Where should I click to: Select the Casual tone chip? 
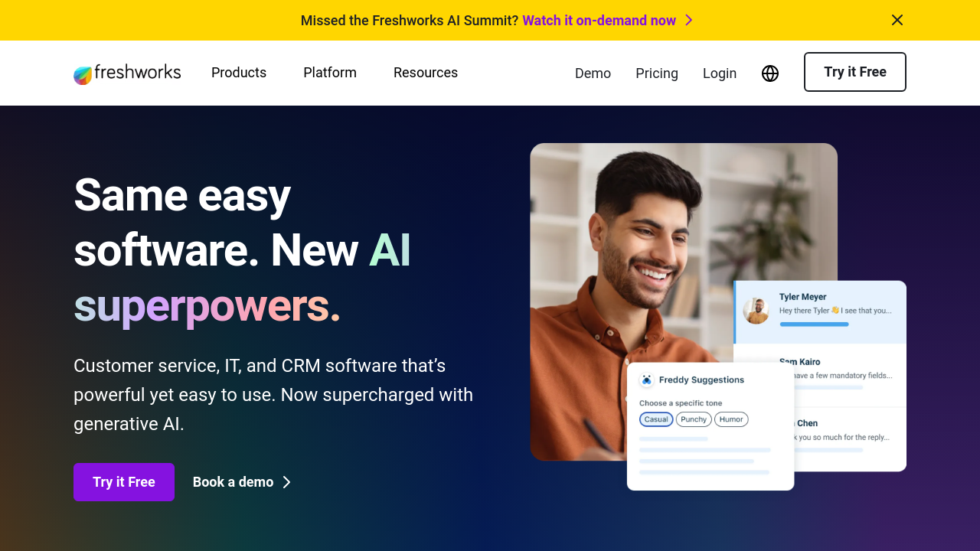pyautogui.click(x=656, y=419)
